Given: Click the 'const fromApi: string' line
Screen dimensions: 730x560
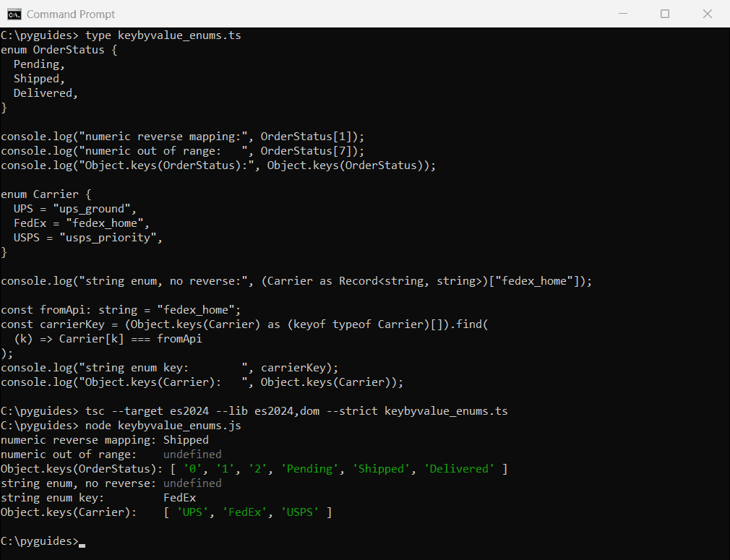Looking at the screenshot, I should pyautogui.click(x=121, y=310).
